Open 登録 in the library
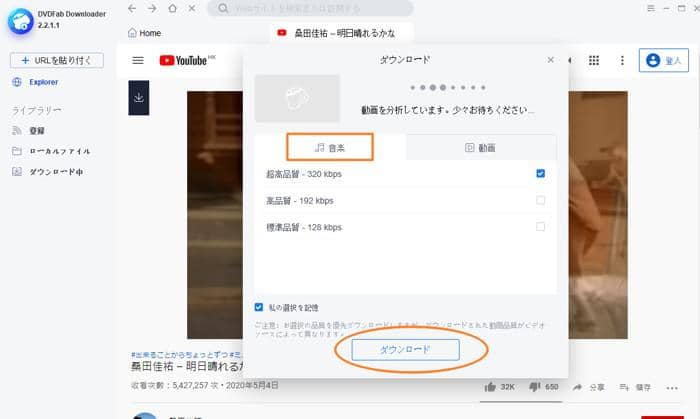 (37, 130)
